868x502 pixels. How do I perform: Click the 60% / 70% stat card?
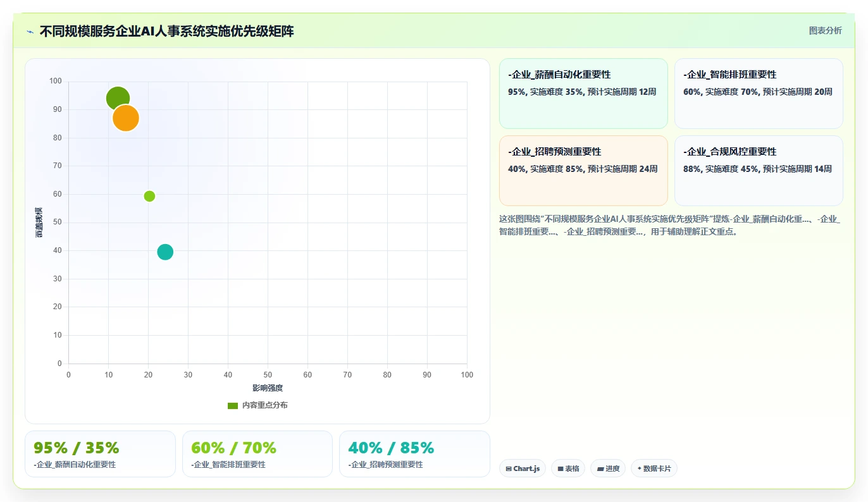tap(257, 454)
